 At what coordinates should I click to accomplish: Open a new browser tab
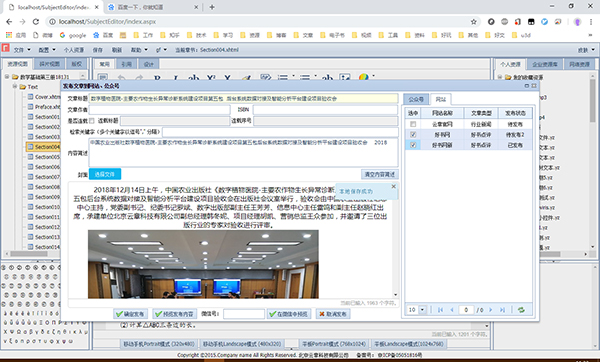point(212,7)
